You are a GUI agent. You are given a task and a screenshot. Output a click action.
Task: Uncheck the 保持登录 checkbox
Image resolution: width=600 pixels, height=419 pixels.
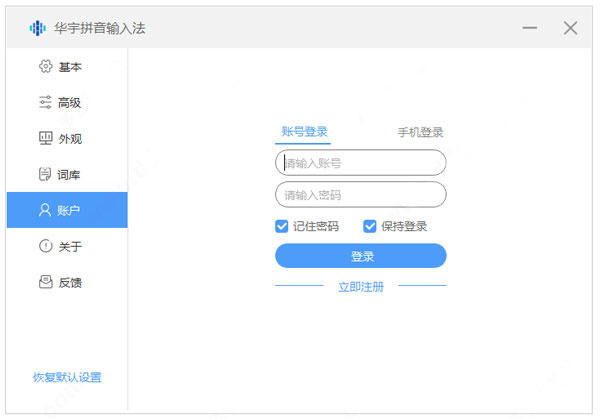pyautogui.click(x=370, y=226)
